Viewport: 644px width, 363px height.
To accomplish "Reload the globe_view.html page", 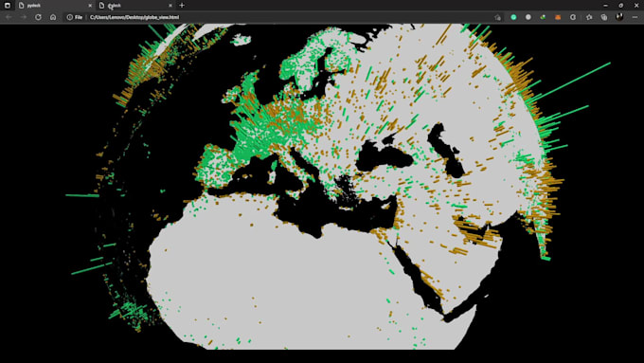I will tap(38, 17).
